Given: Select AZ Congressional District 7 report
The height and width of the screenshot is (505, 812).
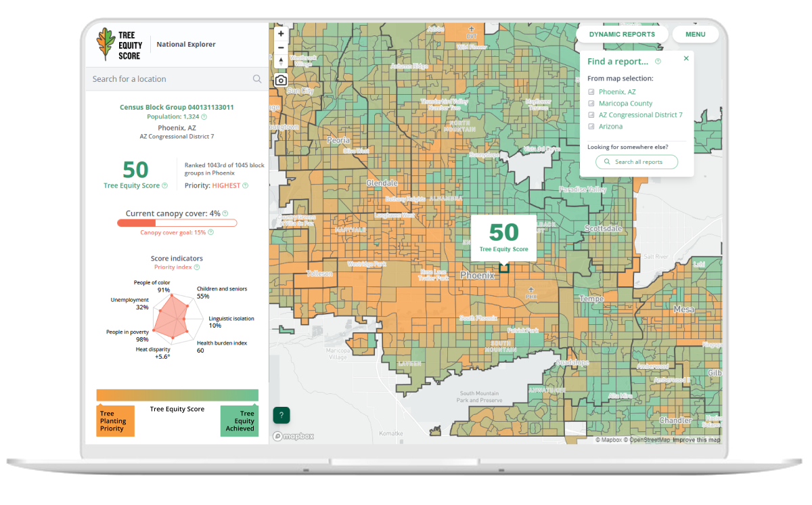Looking at the screenshot, I should 640,115.
